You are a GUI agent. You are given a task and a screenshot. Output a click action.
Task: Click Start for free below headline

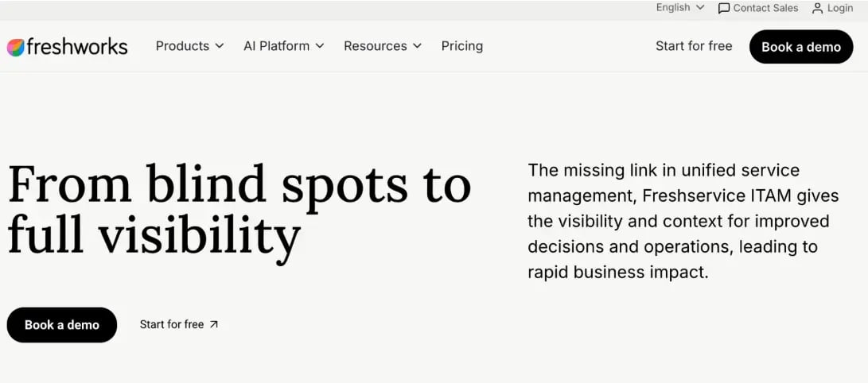[x=179, y=325]
